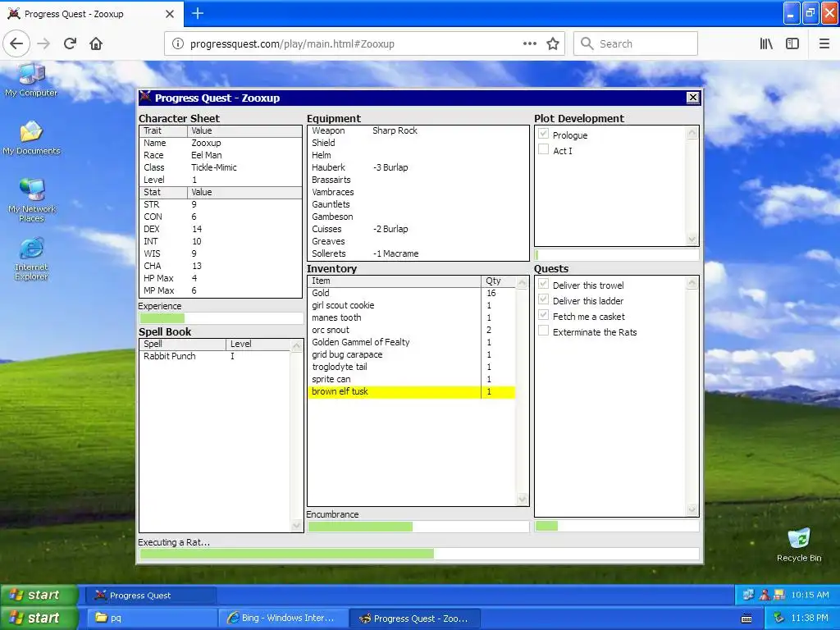
Task: Open My Computer desktop icon
Action: [x=31, y=80]
